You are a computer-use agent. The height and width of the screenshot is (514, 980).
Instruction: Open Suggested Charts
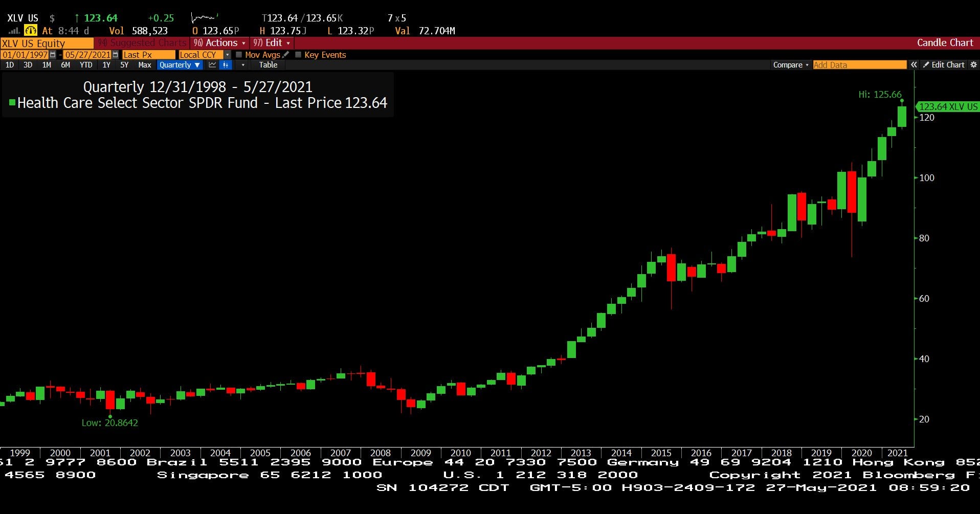click(142, 43)
